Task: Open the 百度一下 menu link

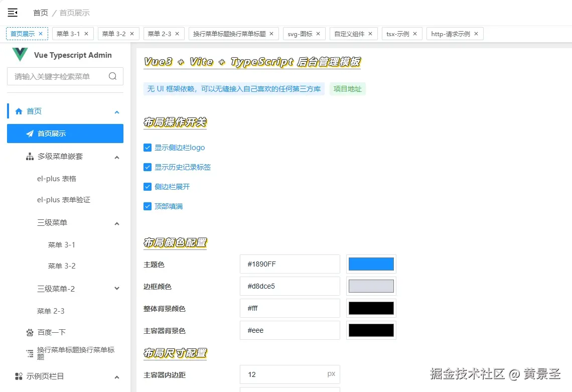Action: coord(52,332)
